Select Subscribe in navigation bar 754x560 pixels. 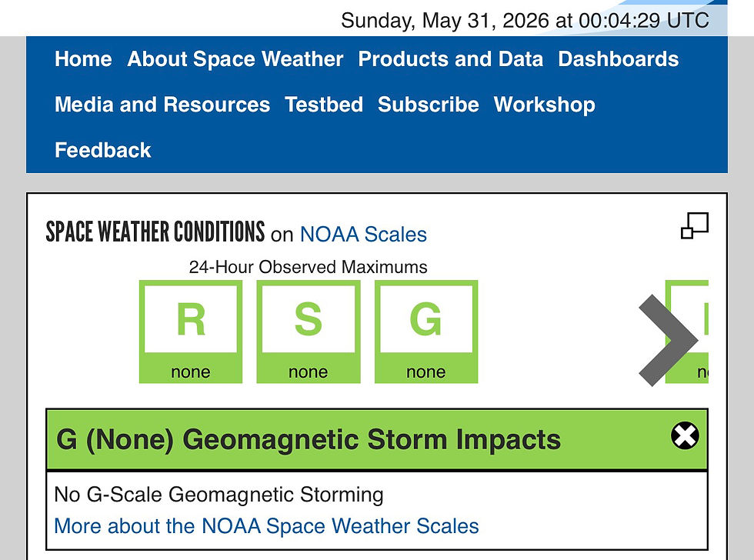(x=428, y=105)
